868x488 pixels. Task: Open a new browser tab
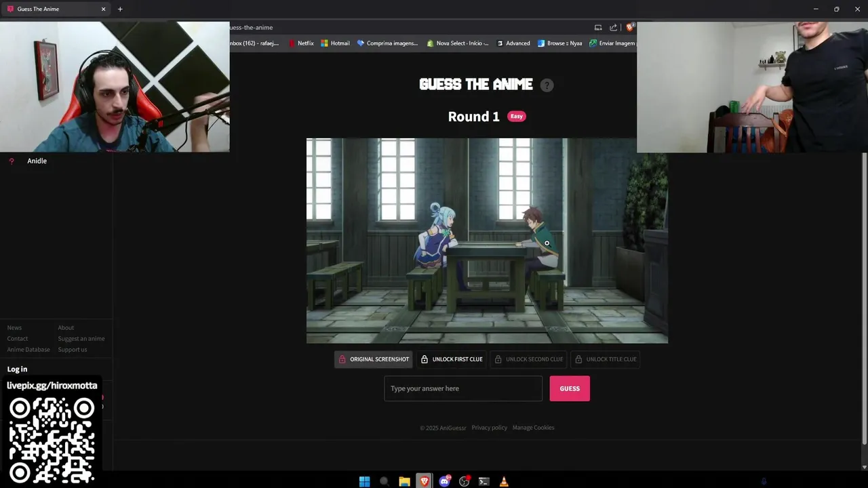point(120,9)
